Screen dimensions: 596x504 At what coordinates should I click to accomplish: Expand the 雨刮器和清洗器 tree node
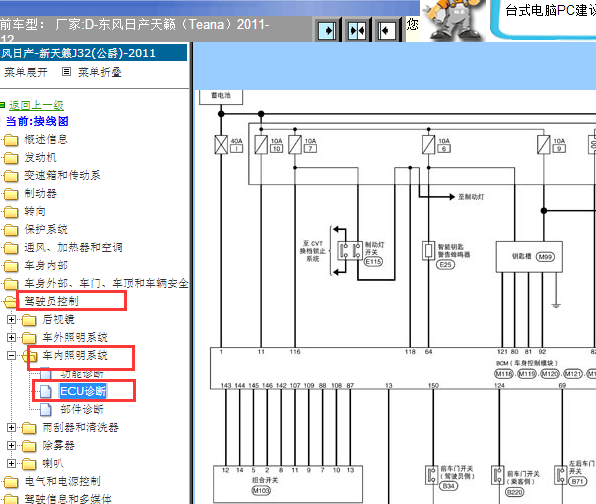click(11, 428)
